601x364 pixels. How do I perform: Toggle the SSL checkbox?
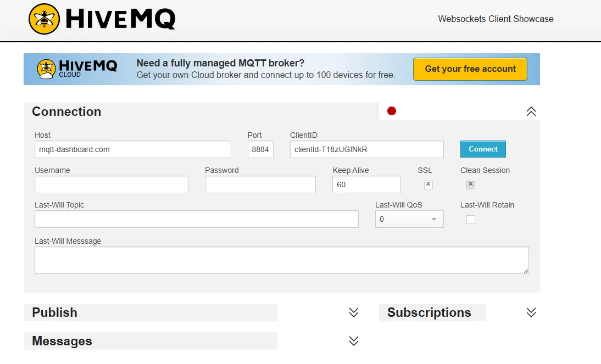tap(429, 184)
